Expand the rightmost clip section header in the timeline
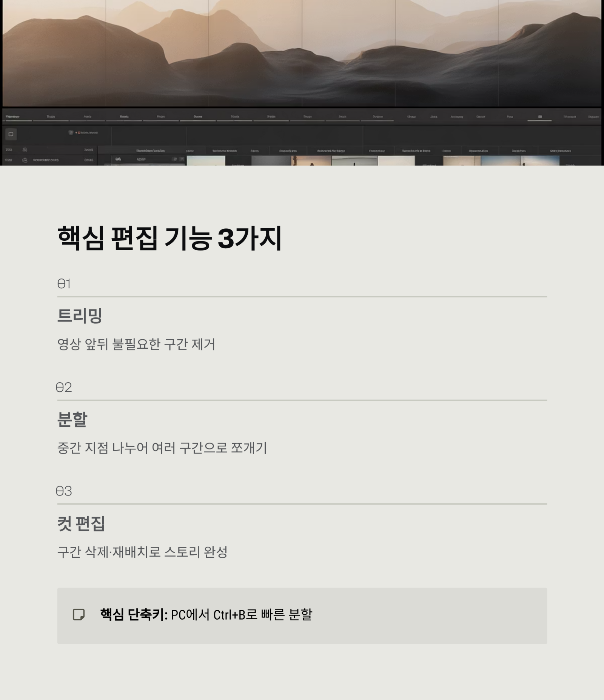The width and height of the screenshot is (604, 700). [x=561, y=151]
